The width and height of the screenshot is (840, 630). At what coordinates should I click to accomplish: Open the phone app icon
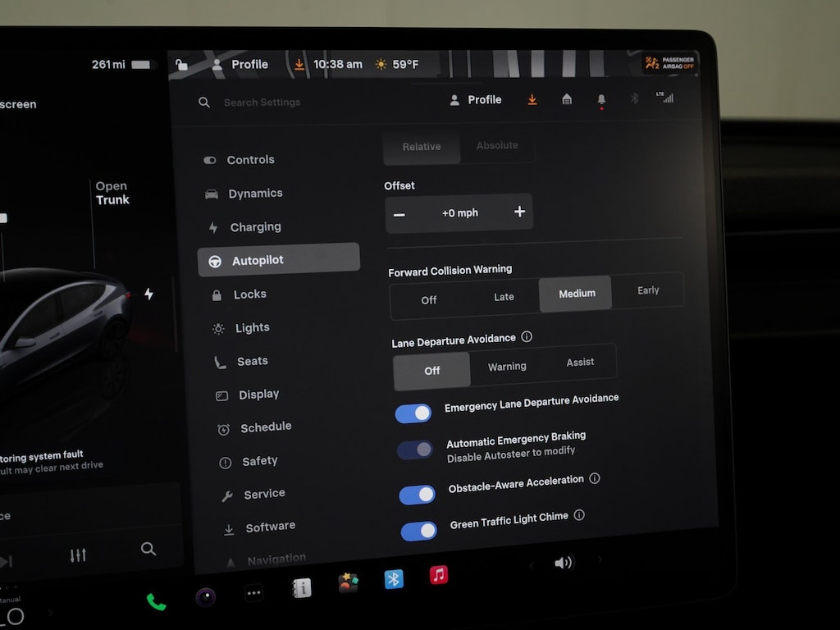(156, 602)
